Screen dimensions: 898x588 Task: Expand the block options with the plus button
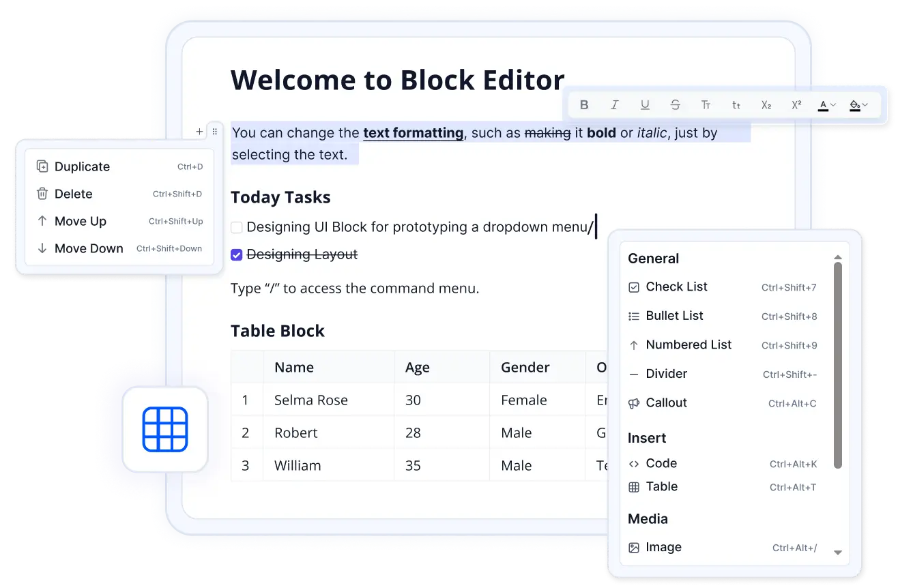point(199,131)
